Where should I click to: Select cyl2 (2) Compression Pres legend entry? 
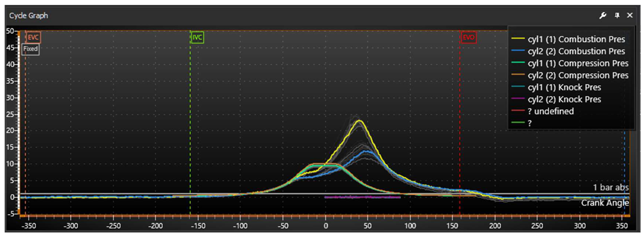coord(578,75)
